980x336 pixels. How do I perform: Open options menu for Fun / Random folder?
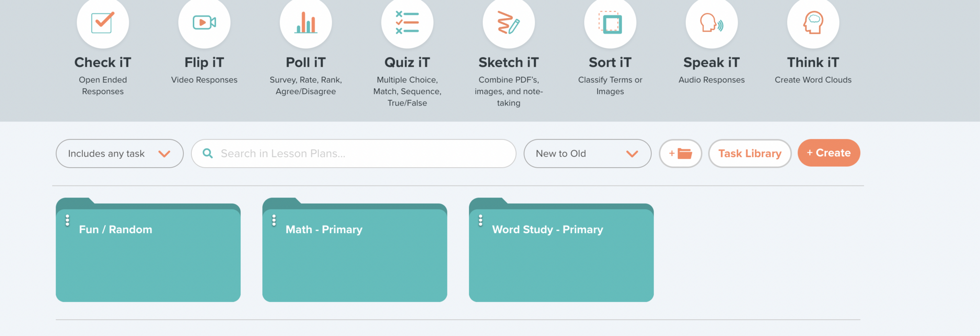click(67, 220)
